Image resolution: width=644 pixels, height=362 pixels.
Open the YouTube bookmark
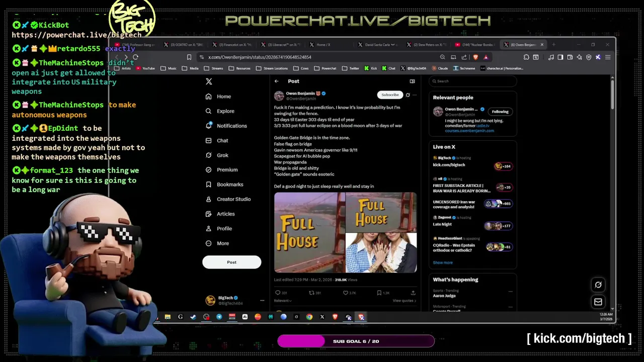(x=145, y=68)
